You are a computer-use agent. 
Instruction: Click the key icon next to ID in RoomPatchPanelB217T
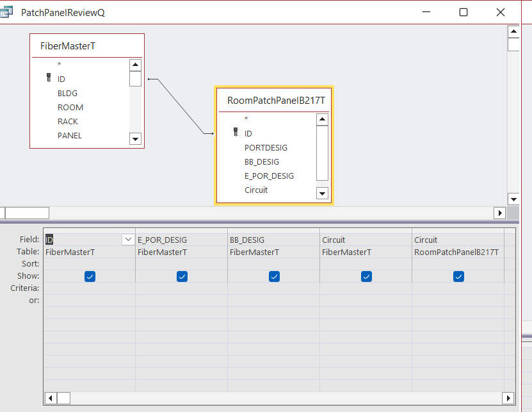236,133
